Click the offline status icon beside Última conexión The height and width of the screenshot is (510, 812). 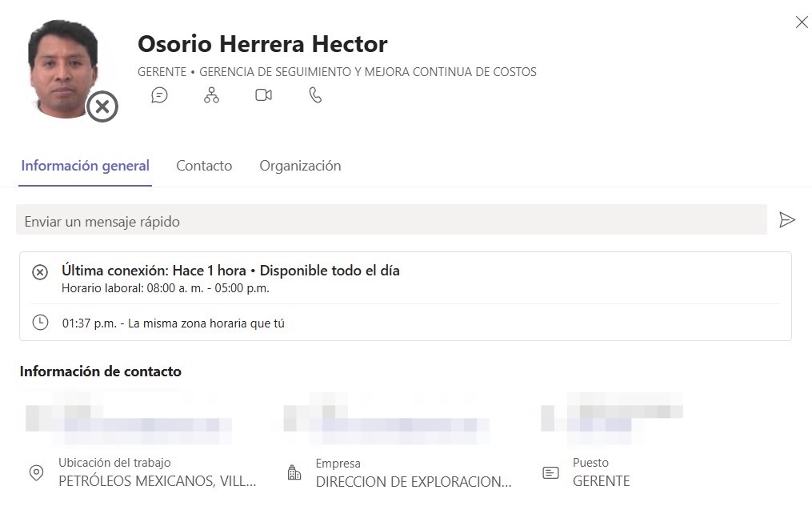pyautogui.click(x=40, y=272)
